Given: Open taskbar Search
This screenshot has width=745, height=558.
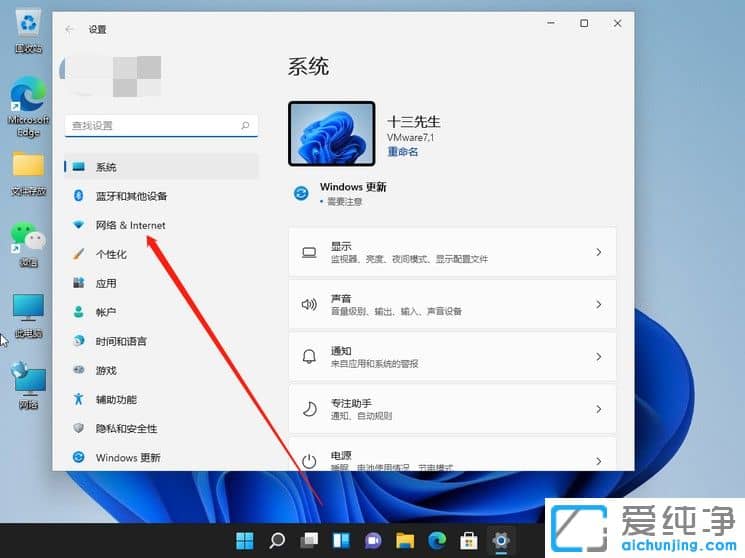Looking at the screenshot, I should pos(277,540).
